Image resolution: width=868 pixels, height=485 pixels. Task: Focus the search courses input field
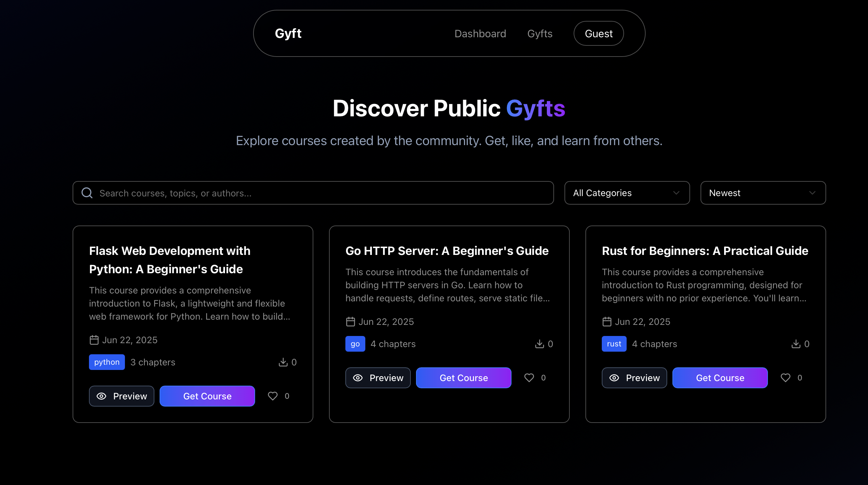click(x=323, y=193)
